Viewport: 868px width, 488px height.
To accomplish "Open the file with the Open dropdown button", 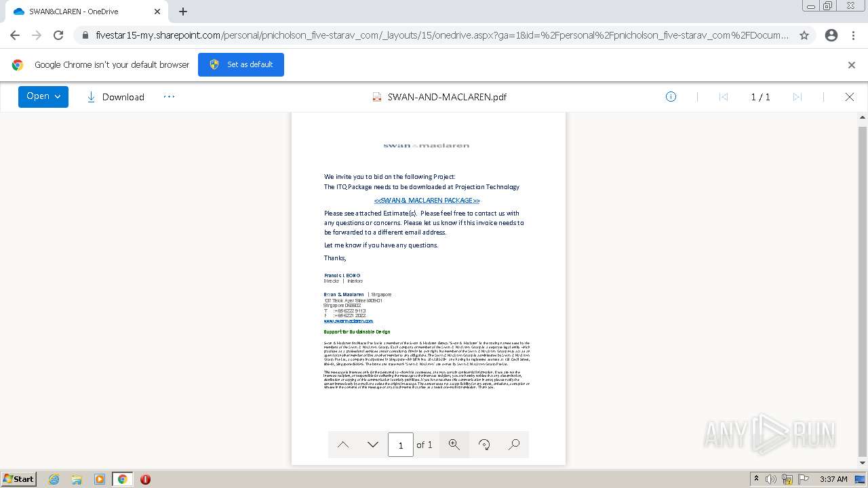I will pos(43,97).
